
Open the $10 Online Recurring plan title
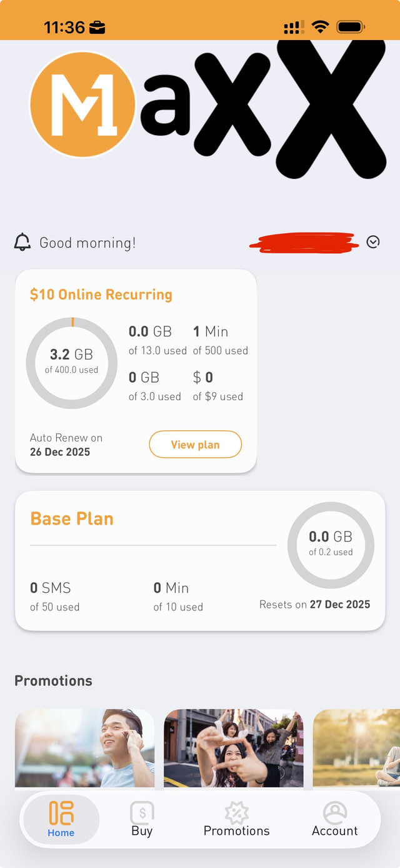pos(101,295)
